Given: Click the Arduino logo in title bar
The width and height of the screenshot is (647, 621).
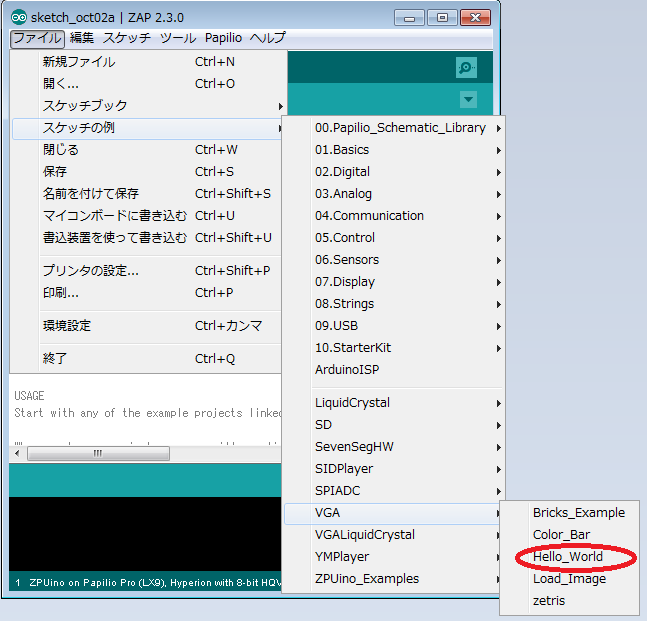Looking at the screenshot, I should (19, 18).
